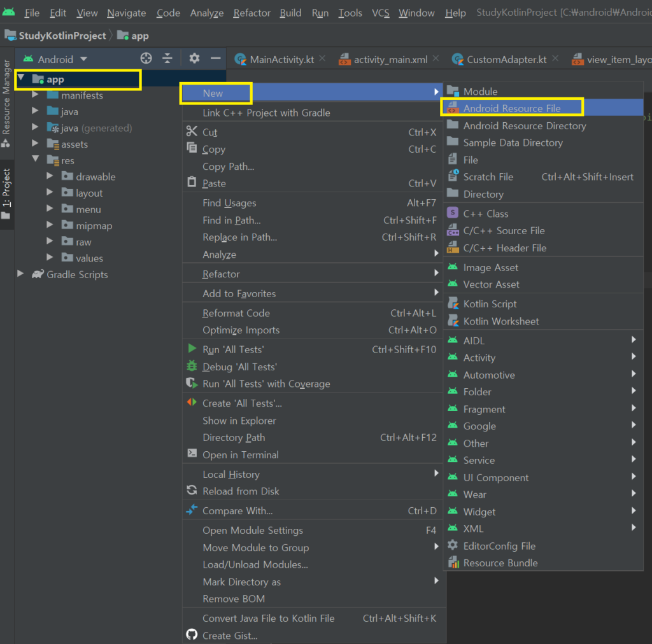Click the target/locate icon in Project panel

click(146, 59)
